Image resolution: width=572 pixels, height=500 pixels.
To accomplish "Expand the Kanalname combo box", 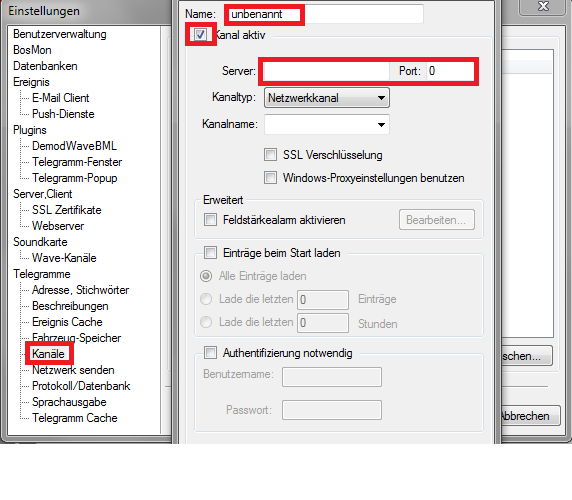I will pos(326,124).
